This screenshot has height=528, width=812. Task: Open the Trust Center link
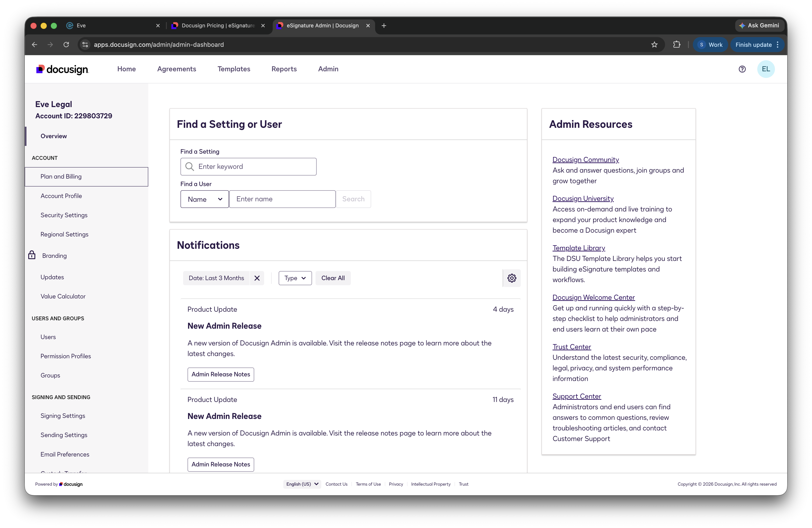572,347
